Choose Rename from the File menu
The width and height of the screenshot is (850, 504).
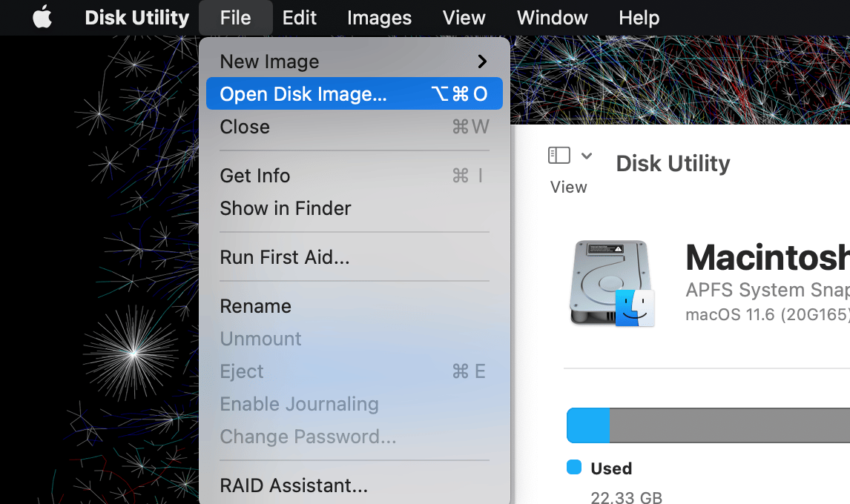pos(255,305)
